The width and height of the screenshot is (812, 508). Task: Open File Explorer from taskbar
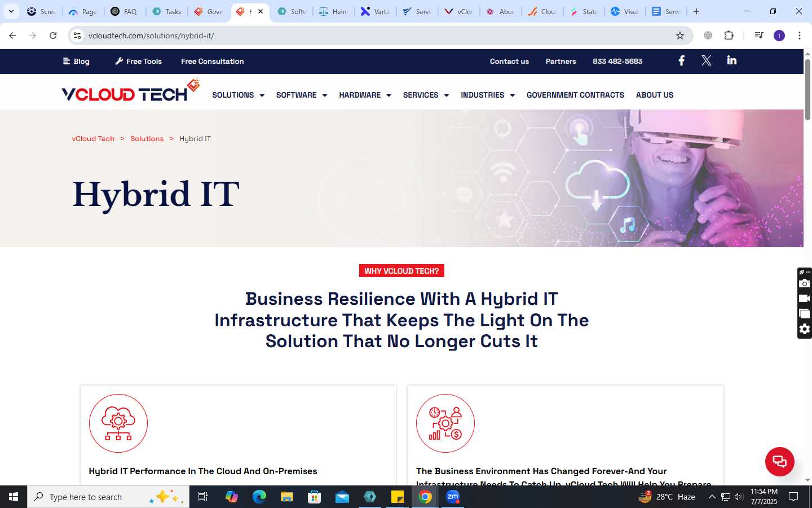[286, 497]
